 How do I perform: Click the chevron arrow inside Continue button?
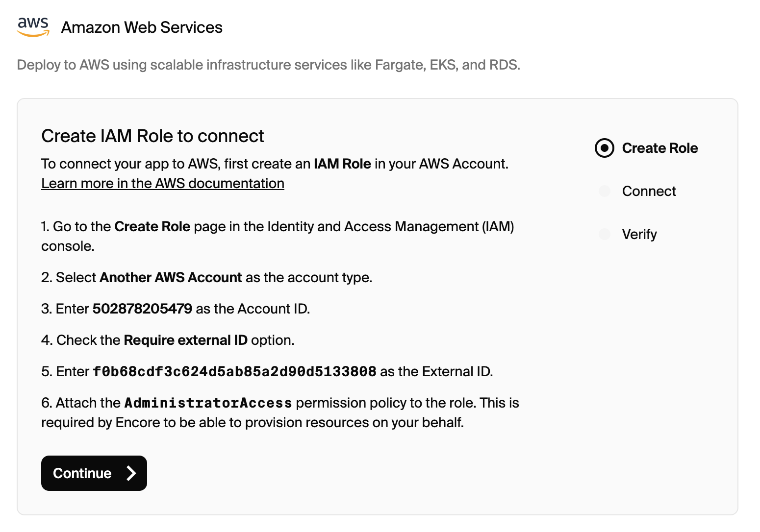point(131,473)
